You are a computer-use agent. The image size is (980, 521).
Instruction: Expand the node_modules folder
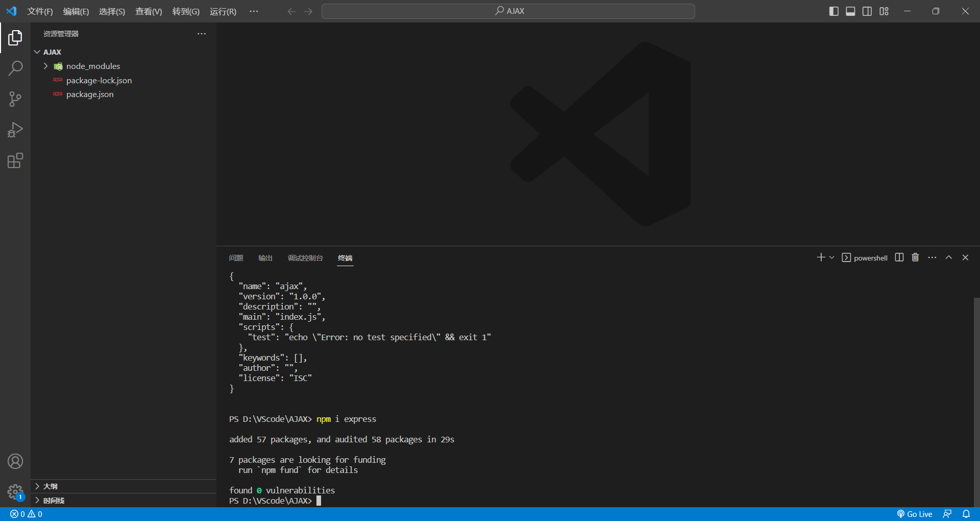124,66
